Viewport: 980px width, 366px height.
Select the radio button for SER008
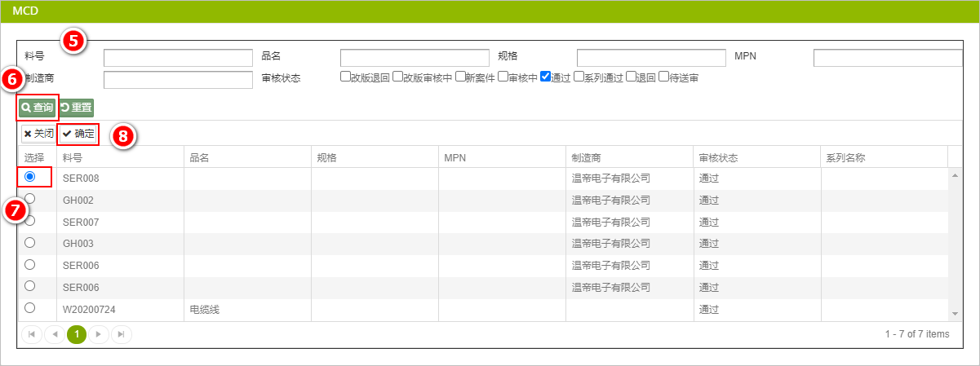click(x=30, y=177)
